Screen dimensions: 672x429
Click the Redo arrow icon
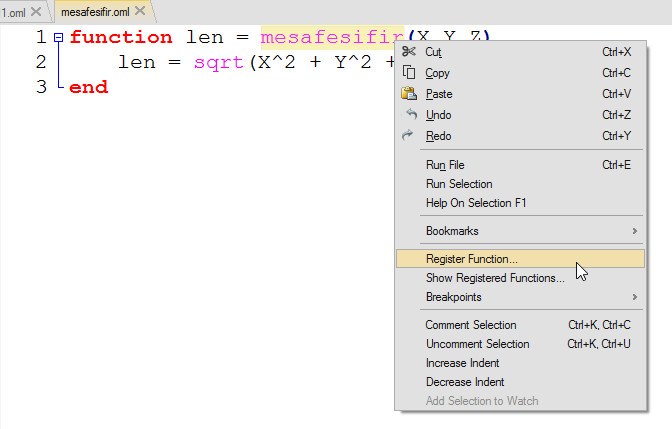(x=408, y=136)
